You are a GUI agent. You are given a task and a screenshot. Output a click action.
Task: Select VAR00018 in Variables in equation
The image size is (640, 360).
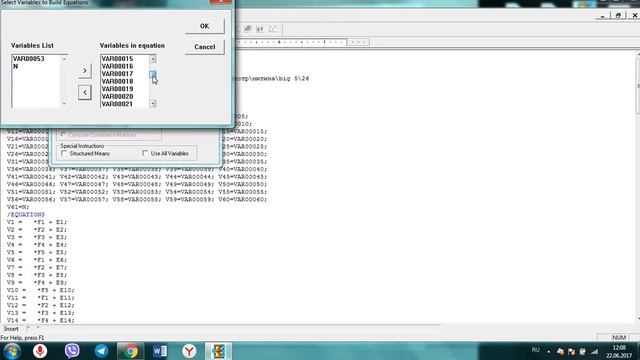coord(117,81)
